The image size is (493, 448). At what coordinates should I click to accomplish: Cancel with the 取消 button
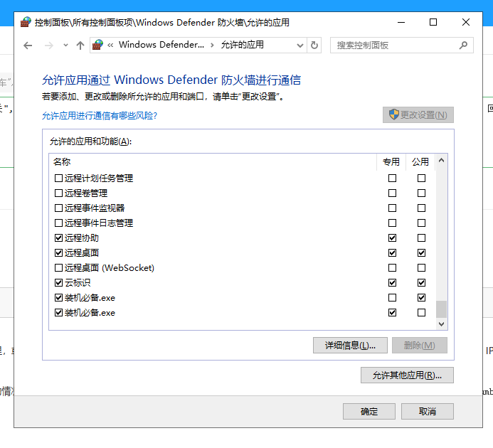coord(428,411)
